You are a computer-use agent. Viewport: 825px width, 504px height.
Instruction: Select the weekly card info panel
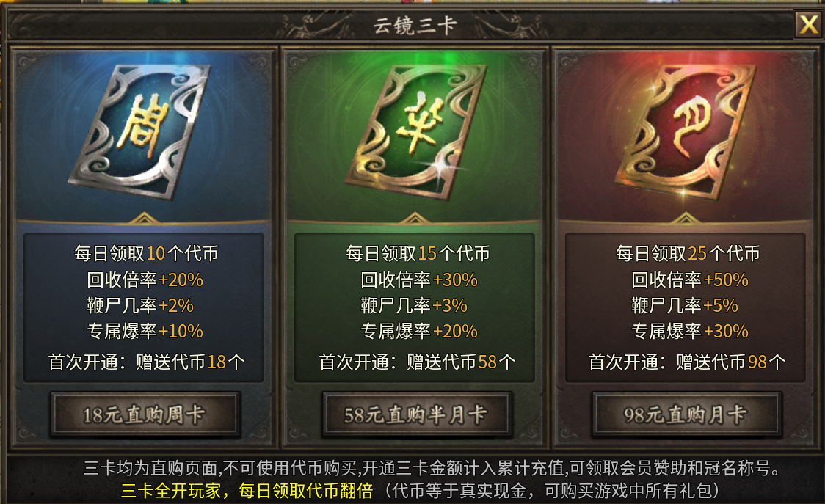click(144, 308)
